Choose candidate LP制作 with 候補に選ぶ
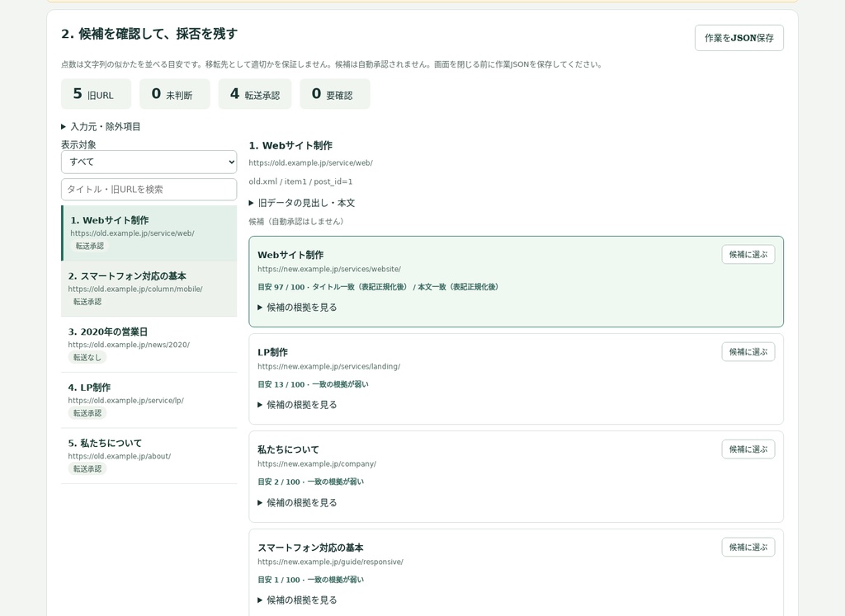This screenshot has width=845, height=616. coord(748,352)
